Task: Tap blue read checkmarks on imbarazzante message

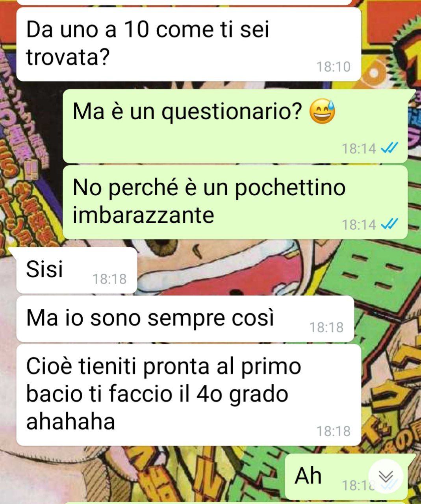Action: click(390, 224)
